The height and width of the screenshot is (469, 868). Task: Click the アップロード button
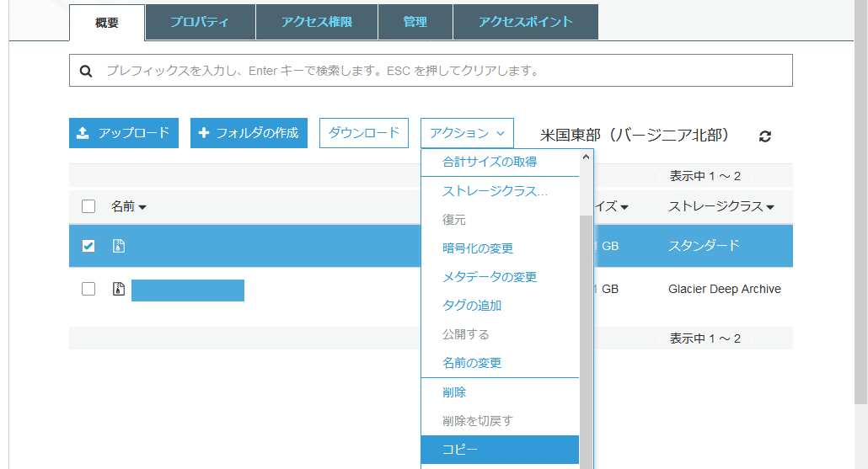point(124,133)
